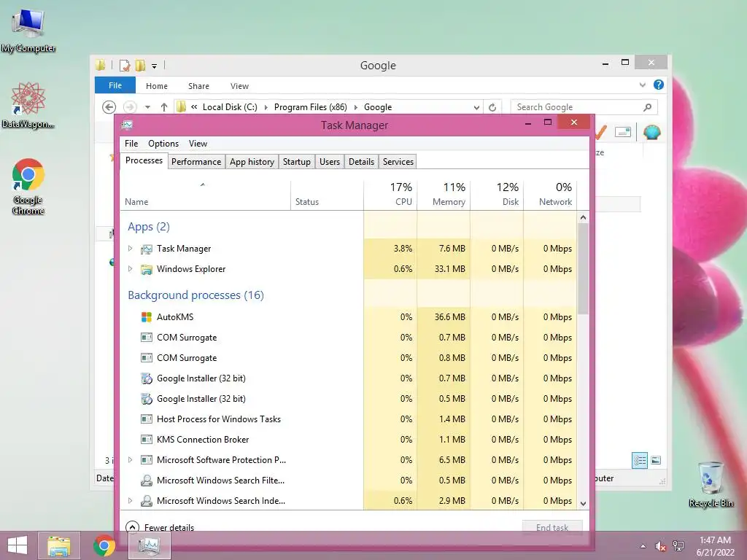Sort processes by Disk column

pyautogui.click(x=498, y=194)
